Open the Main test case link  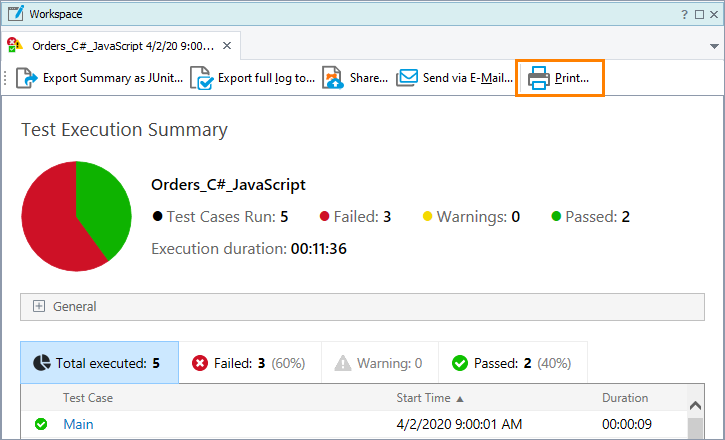coord(78,424)
